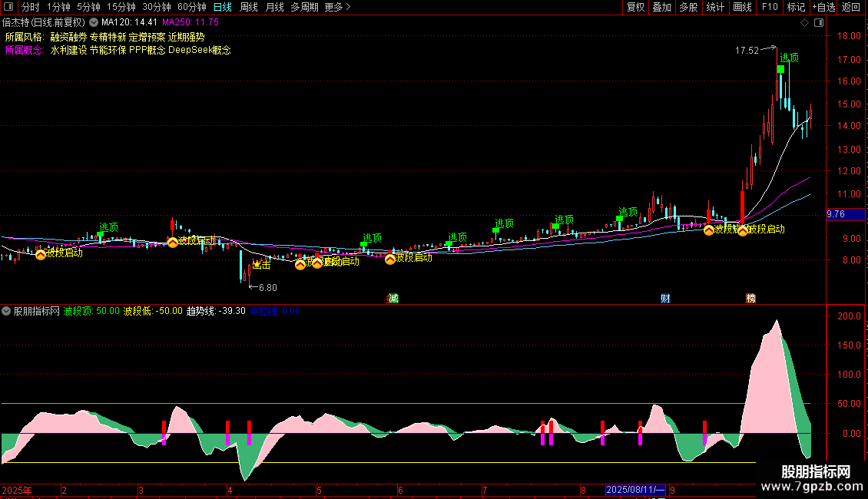Click the 趋势线: -39.30 value label
This screenshot has height=499, width=868.
(x=216, y=311)
